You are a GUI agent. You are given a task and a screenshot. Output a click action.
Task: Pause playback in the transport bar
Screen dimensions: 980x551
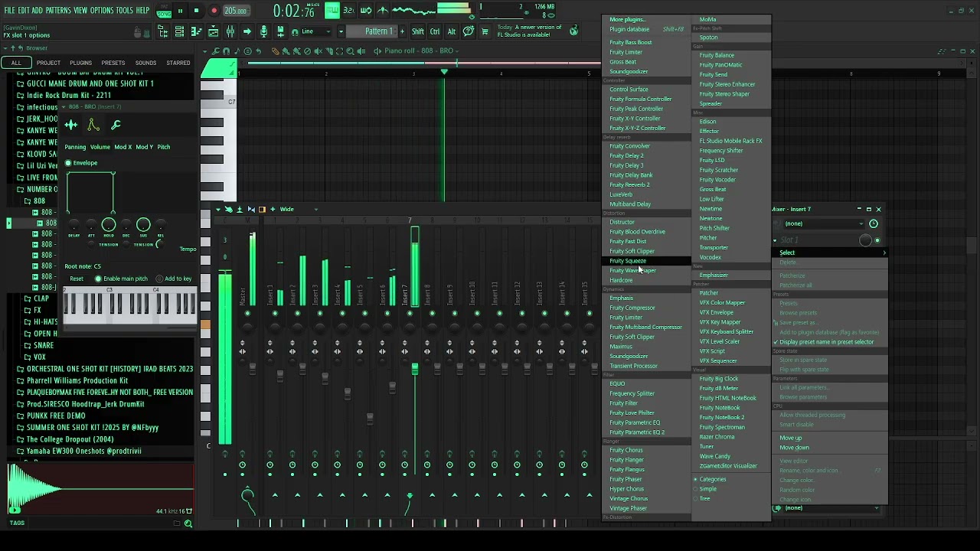click(181, 11)
